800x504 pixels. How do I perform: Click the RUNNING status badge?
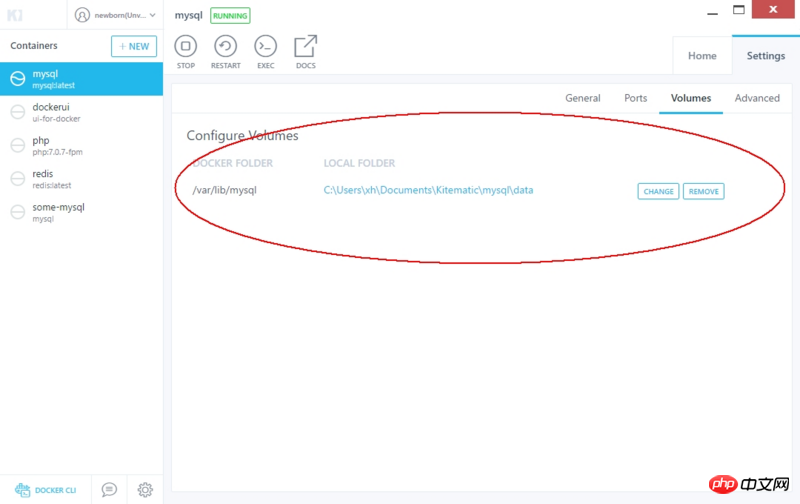pos(230,16)
